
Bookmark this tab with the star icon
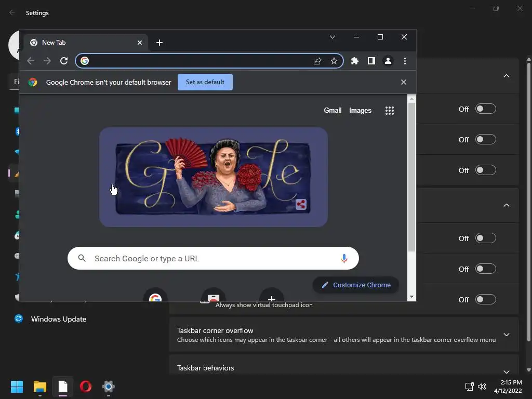(x=334, y=61)
